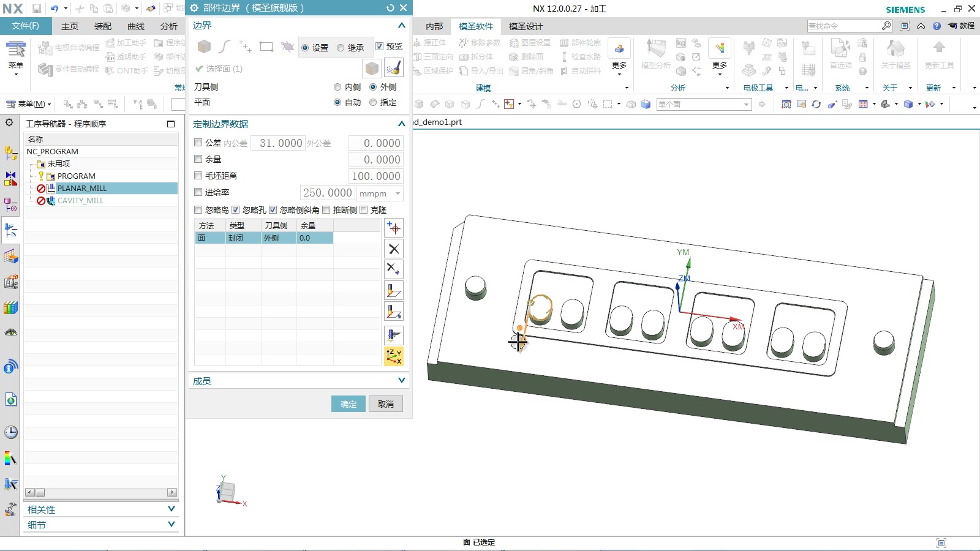Select the 继承 radio button
Image resolution: width=980 pixels, height=551 pixels.
[341, 48]
